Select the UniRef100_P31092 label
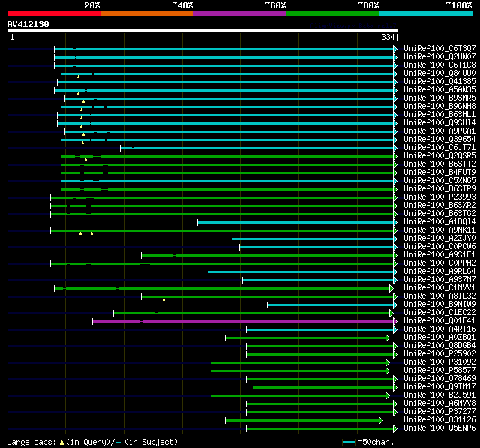The image size is (480, 448). (x=439, y=362)
